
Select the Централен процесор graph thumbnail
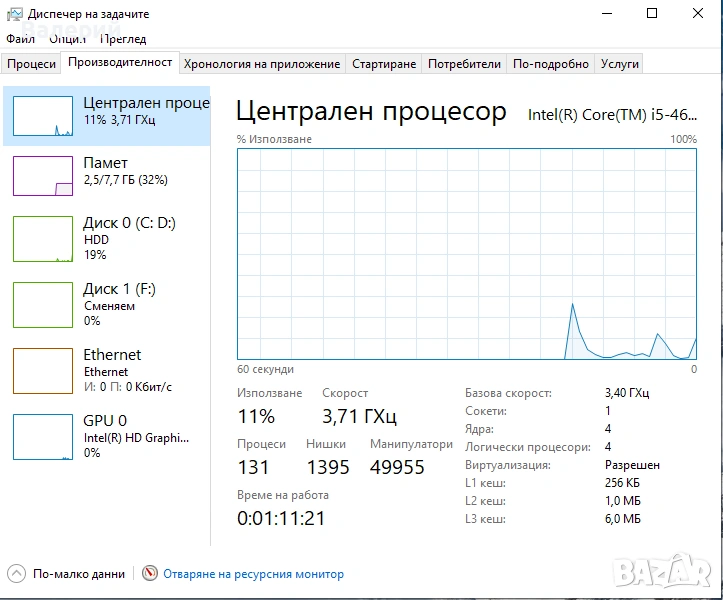pos(43,116)
